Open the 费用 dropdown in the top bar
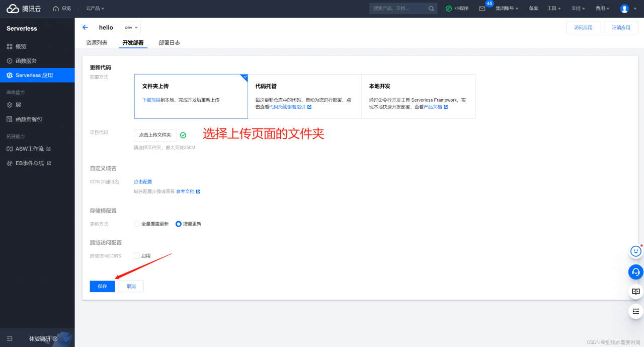This screenshot has width=644, height=347. click(602, 8)
